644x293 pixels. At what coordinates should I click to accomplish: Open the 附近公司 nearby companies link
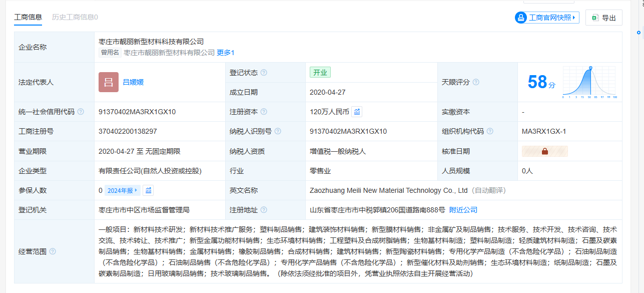coord(463,210)
